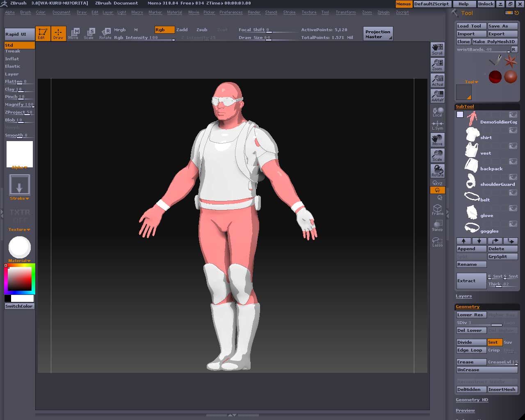
Task: Toggle the Smt option next to Divide
Action: (495, 342)
